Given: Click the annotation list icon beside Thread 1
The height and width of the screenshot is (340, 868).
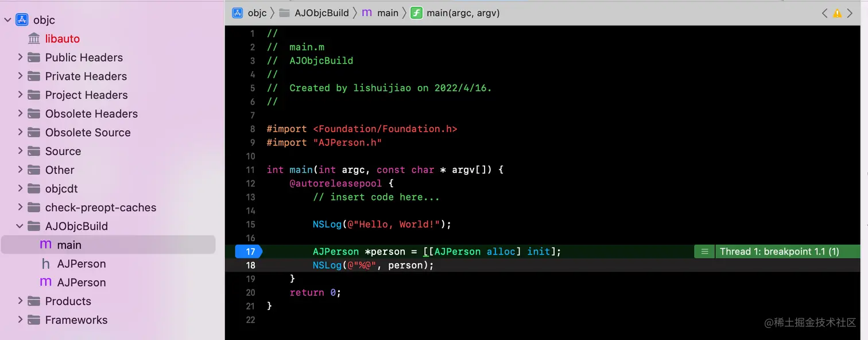Looking at the screenshot, I should 704,252.
